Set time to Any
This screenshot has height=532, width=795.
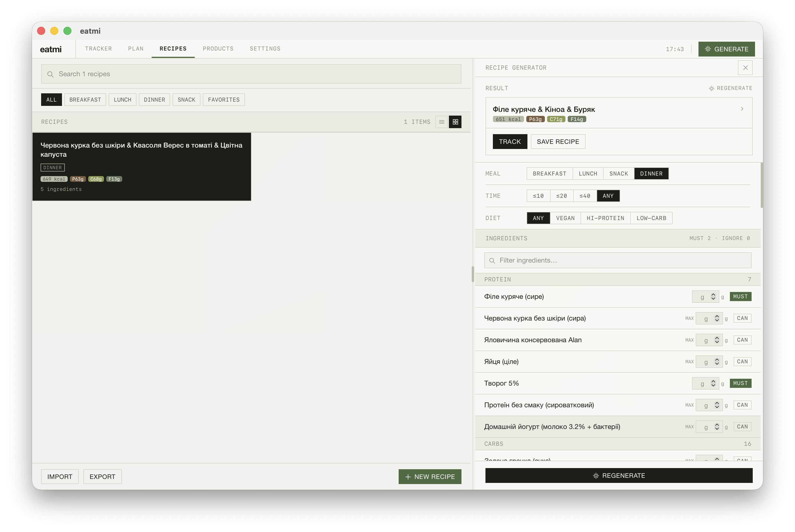(608, 196)
